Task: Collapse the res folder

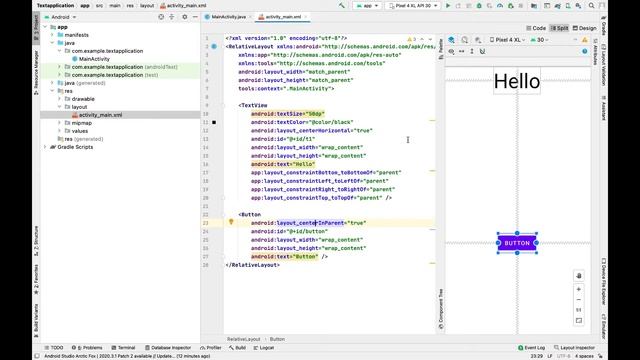Action: pos(52,91)
